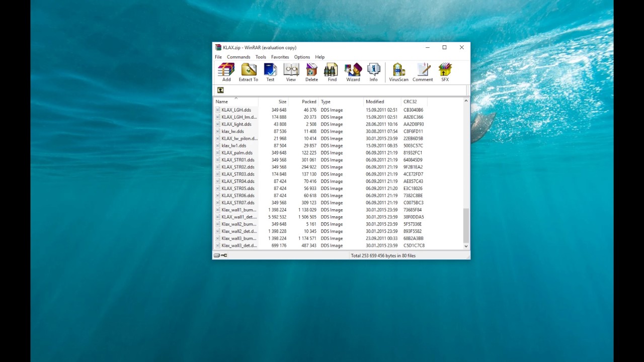Click the file icon beside KLAX_STR07.dds

(218, 203)
